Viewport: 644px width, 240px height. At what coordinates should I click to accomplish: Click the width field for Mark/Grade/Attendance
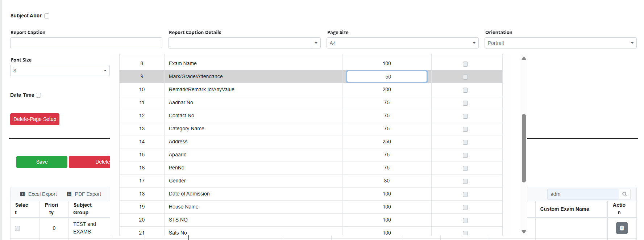pyautogui.click(x=387, y=77)
